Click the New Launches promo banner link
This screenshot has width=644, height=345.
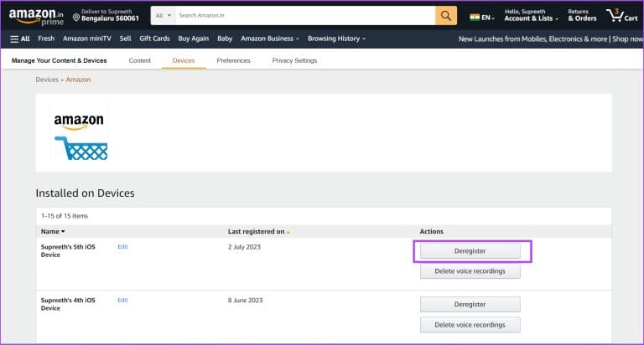550,39
